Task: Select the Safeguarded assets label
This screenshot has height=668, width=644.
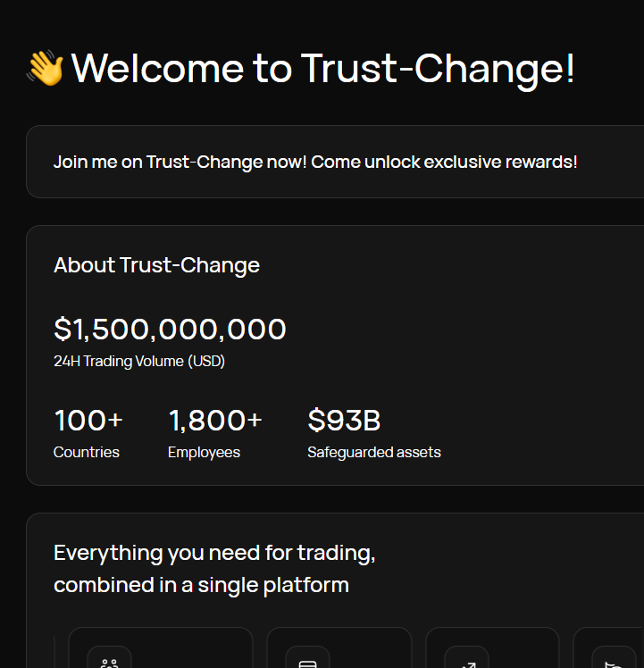Action: click(374, 452)
